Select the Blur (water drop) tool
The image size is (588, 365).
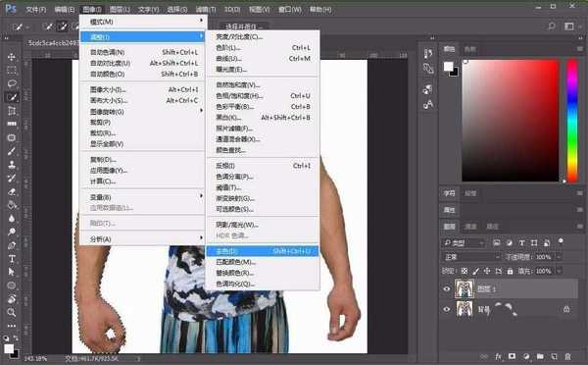[x=12, y=219]
